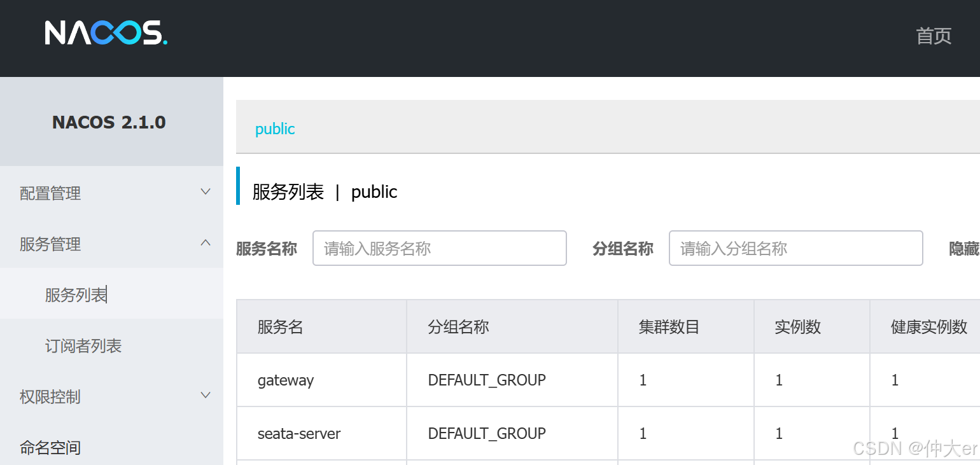Click the 服务名称 field label

pyautogui.click(x=267, y=249)
